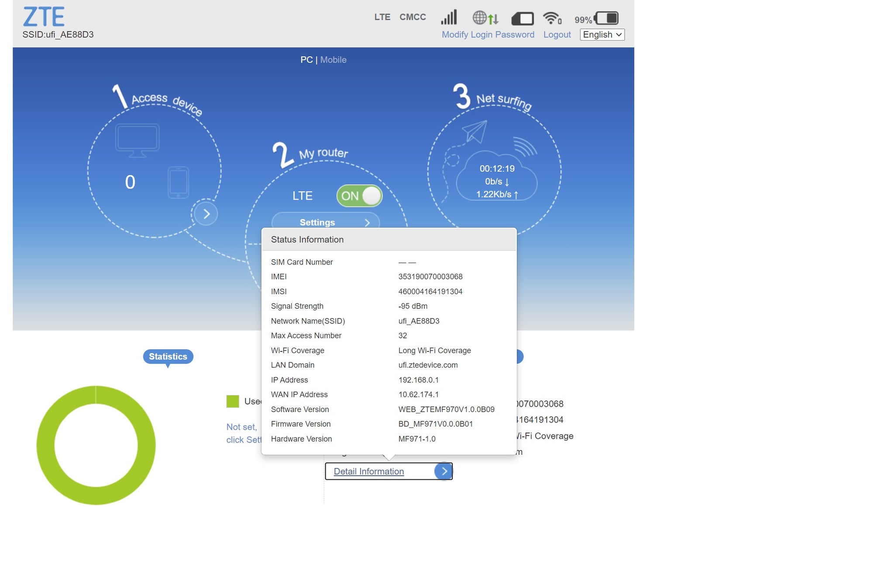Screen dimensions: 894x588
Task: Select English from language dropdown
Action: coord(602,34)
